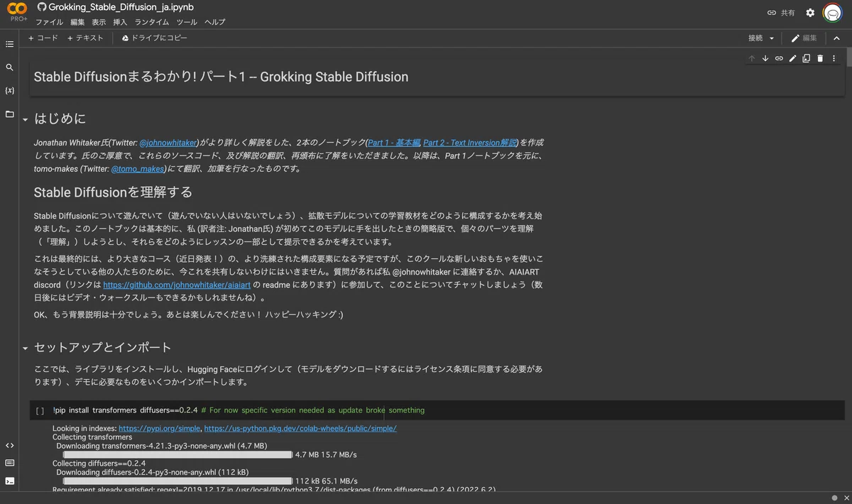Open the 挿入 menu
Image resolution: width=852 pixels, height=504 pixels.
point(120,22)
